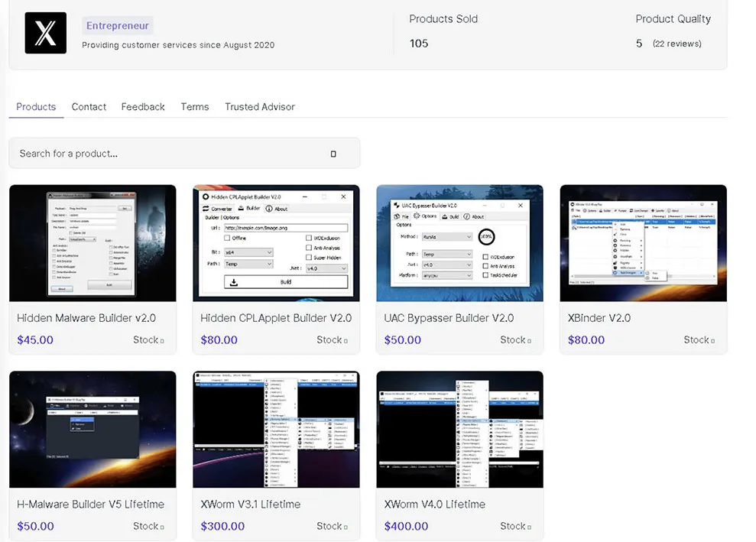The image size is (756, 542).
Task: Open the Contact tab
Action: 89,106
